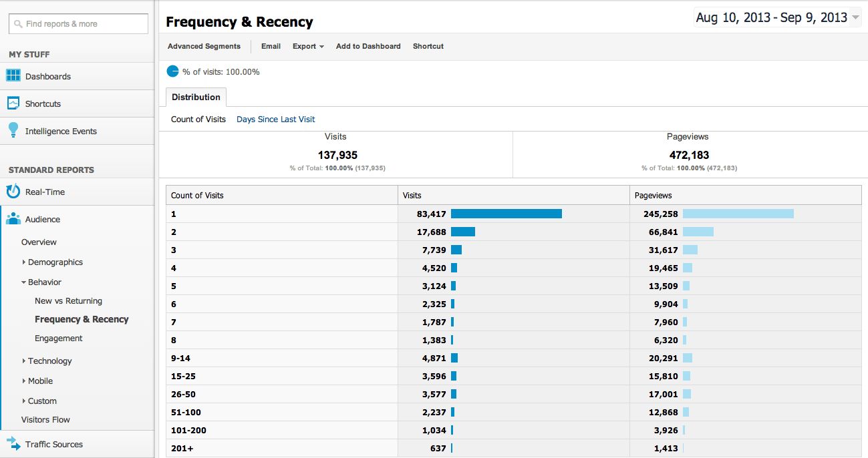Click the Audience people icon
The image size is (868, 458).
coord(13,219)
